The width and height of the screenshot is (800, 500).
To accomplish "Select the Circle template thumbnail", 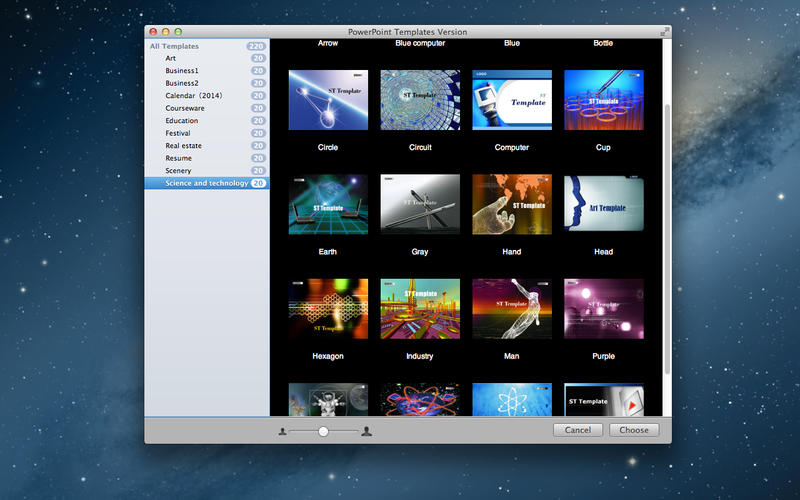I will (328, 100).
